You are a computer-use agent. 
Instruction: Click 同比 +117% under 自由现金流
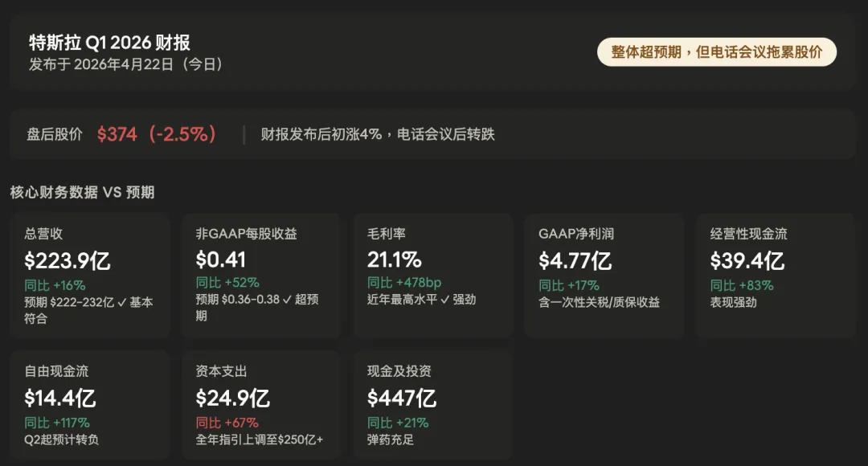click(x=57, y=423)
